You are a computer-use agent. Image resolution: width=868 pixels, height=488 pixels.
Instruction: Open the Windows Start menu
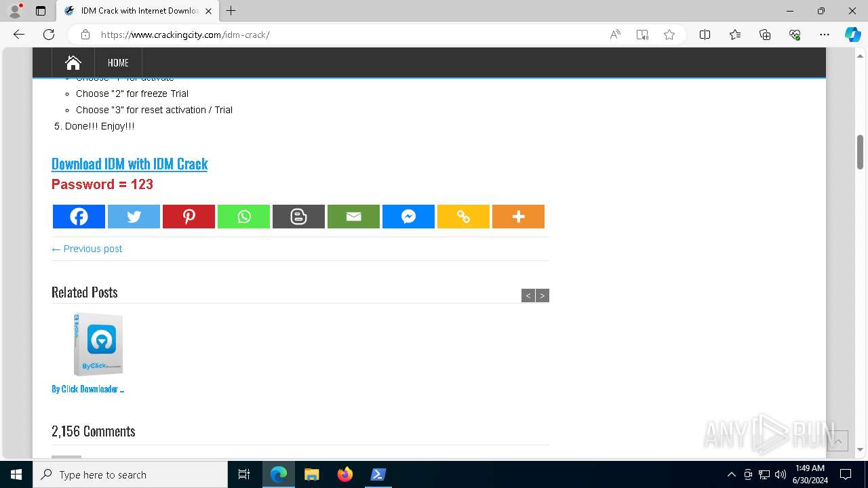16,474
